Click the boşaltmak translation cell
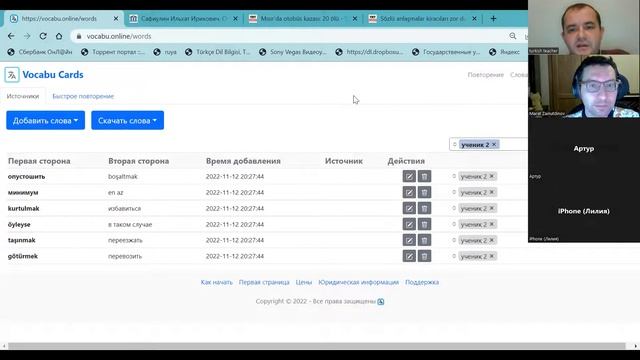This screenshot has width=640, height=360. coord(123,176)
